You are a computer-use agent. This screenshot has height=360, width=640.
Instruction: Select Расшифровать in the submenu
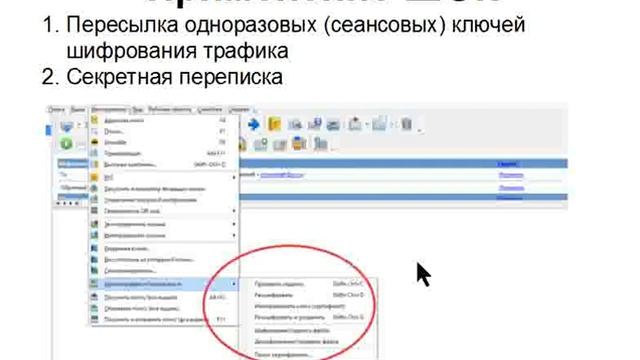click(273, 295)
